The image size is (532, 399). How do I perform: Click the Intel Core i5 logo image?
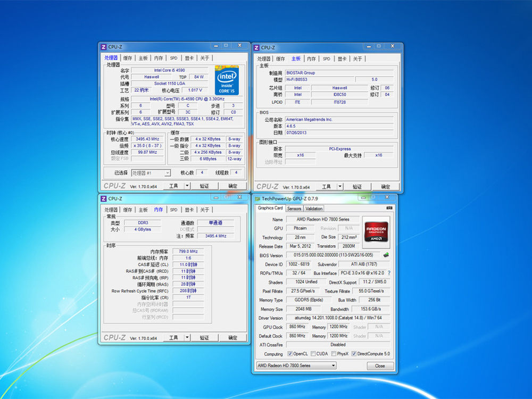click(227, 80)
